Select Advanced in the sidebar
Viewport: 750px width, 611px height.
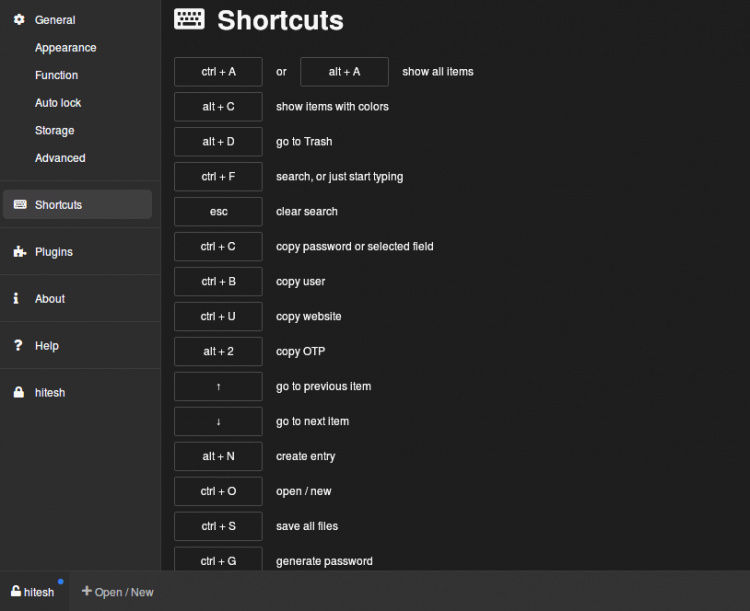pos(60,158)
